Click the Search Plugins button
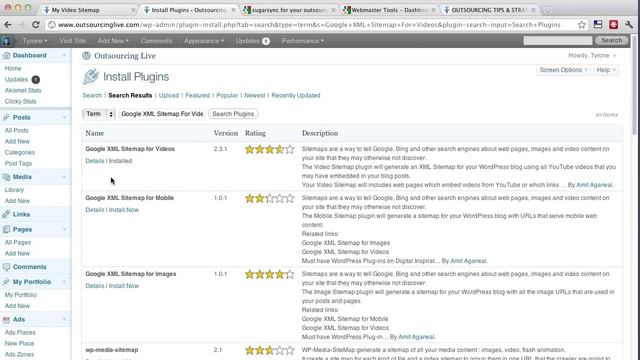This screenshot has width=640, height=360. coord(233,114)
